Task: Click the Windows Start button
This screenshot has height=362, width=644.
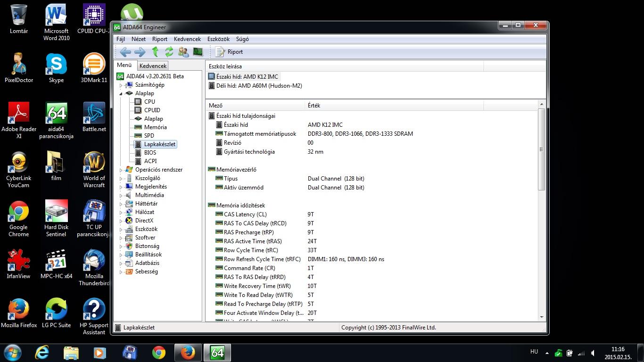Action: [13, 353]
